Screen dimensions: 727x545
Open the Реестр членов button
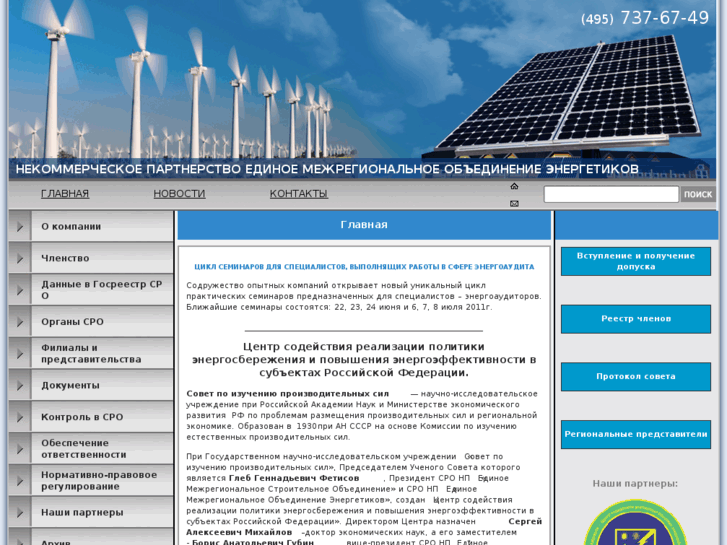[636, 319]
